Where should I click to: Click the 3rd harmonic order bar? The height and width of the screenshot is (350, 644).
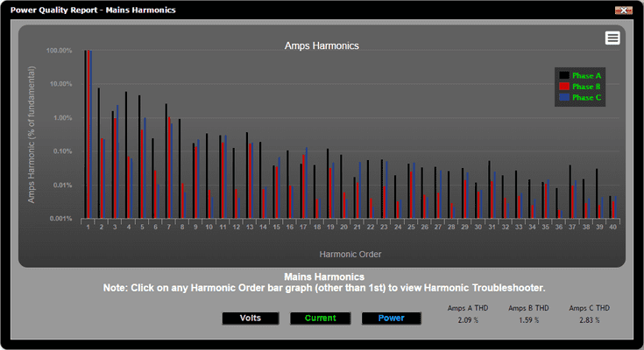pos(113,166)
